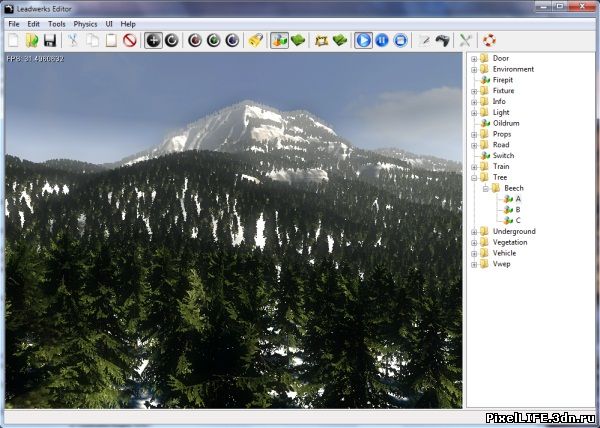This screenshot has width=600, height=428.
Task: Click the Vegetation label in the tree
Action: 510,242
